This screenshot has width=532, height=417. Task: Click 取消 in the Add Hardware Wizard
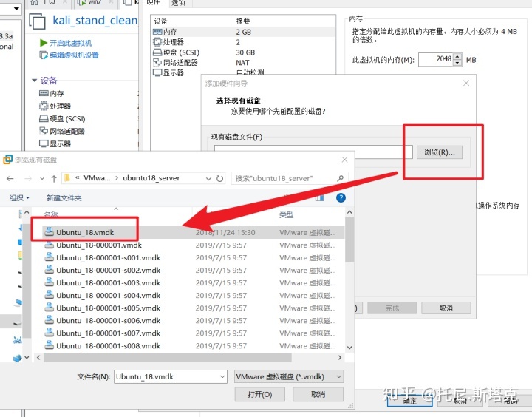(x=446, y=308)
